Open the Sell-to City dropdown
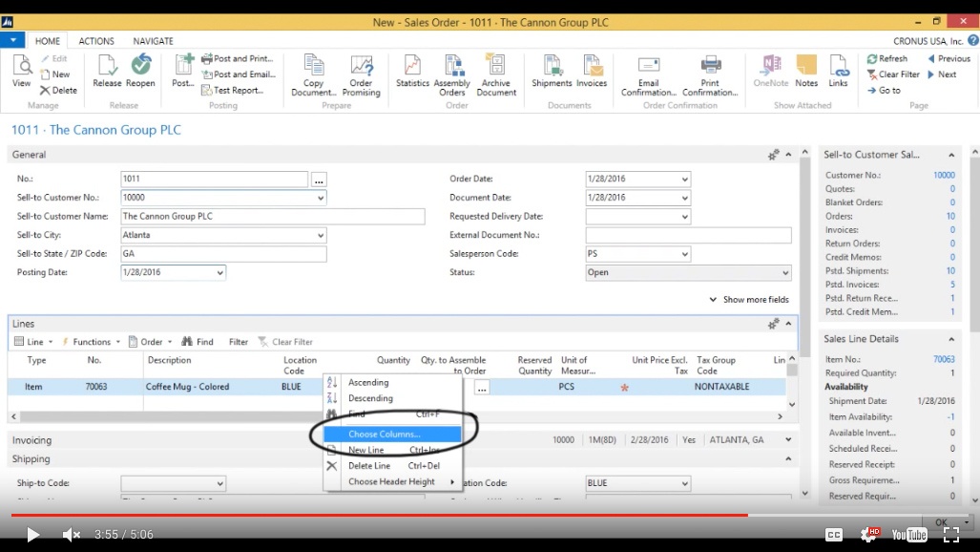This screenshot has width=980, height=552. click(x=320, y=235)
